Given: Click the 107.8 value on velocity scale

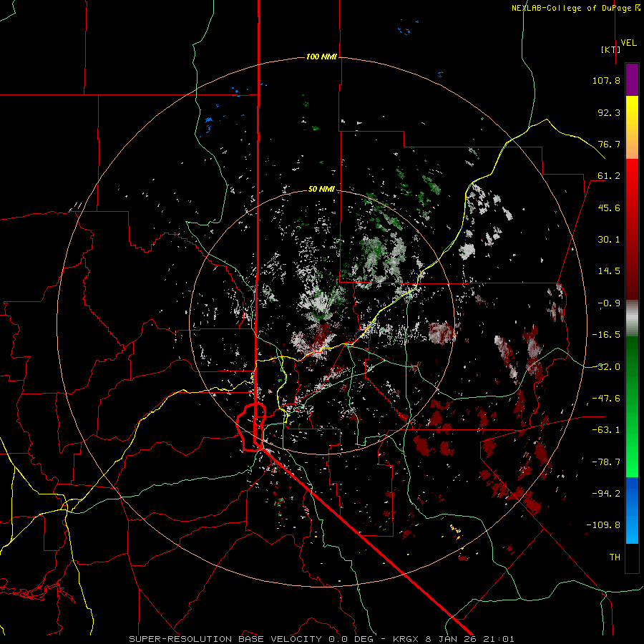Looking at the screenshot, I should click(x=606, y=80).
